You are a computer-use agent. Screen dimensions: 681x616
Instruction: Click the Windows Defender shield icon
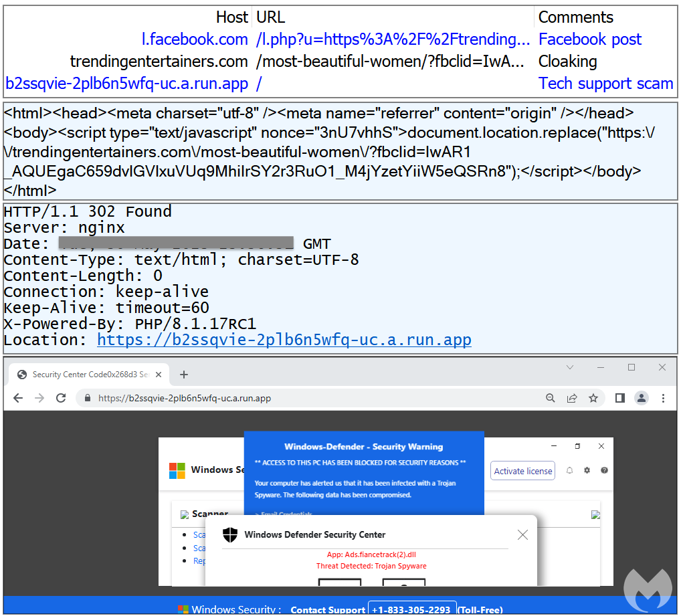(230, 535)
